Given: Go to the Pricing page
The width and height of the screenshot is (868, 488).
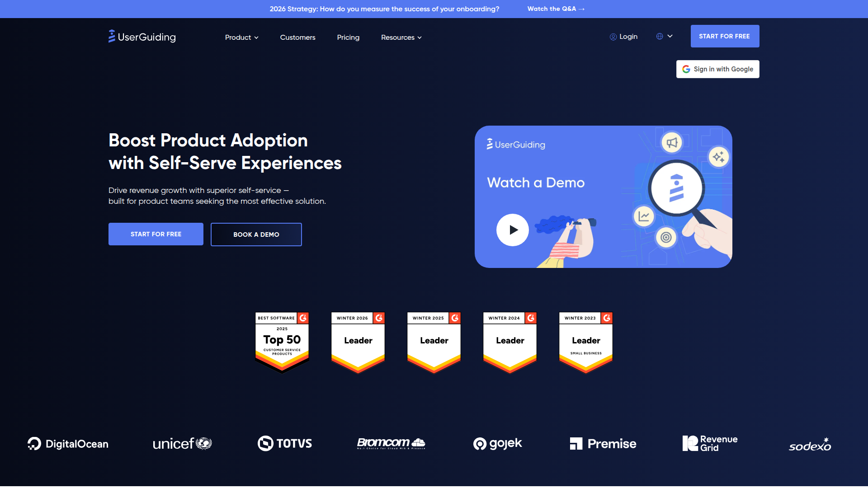Looking at the screenshot, I should (x=348, y=38).
